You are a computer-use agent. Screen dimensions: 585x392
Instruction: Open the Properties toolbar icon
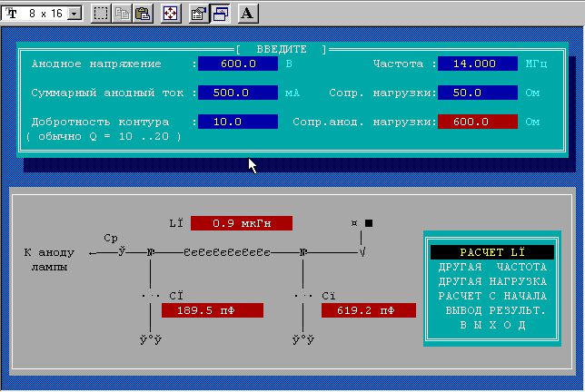[197, 13]
